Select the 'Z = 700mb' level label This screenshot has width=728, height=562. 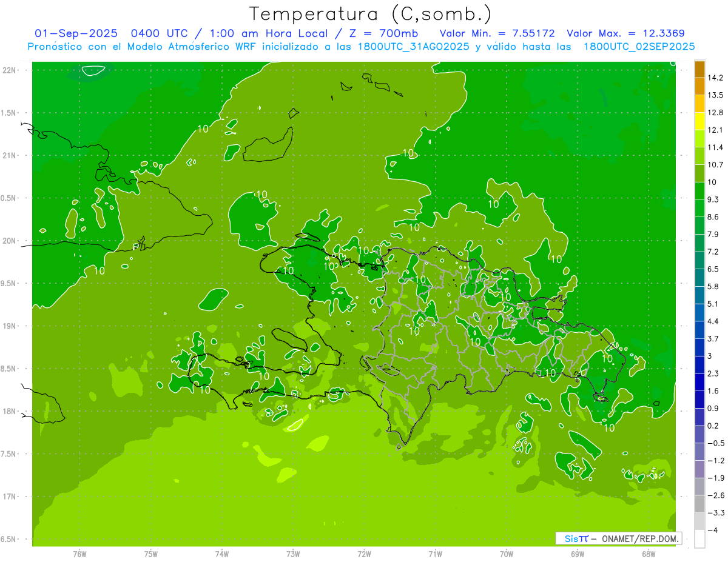(382, 33)
